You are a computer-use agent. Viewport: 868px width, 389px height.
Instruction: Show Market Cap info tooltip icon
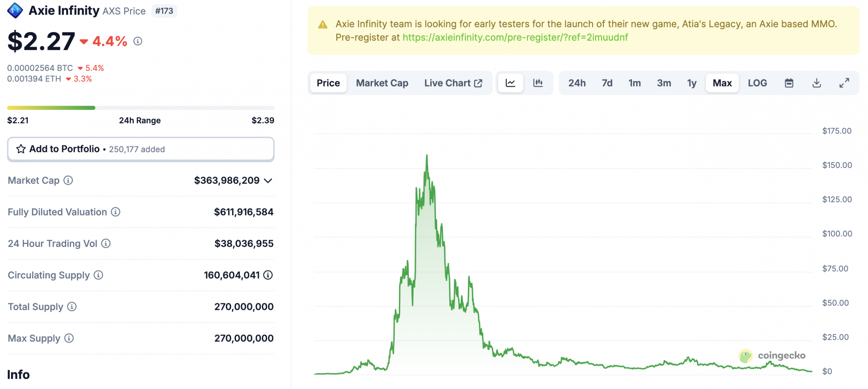click(68, 180)
